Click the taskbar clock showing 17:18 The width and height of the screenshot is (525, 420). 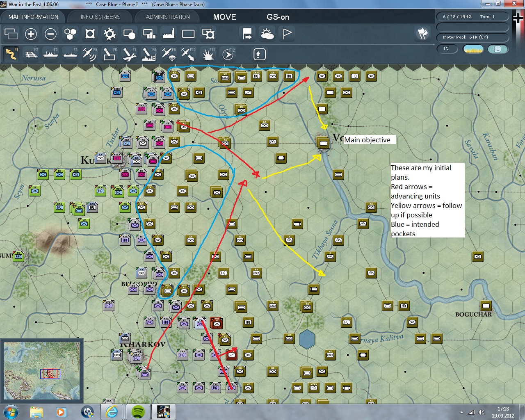click(x=503, y=412)
